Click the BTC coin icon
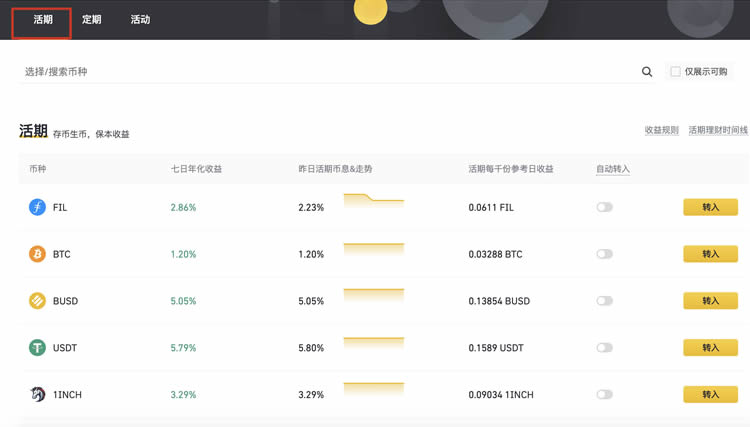Image resolution: width=750 pixels, height=427 pixels. [x=37, y=254]
